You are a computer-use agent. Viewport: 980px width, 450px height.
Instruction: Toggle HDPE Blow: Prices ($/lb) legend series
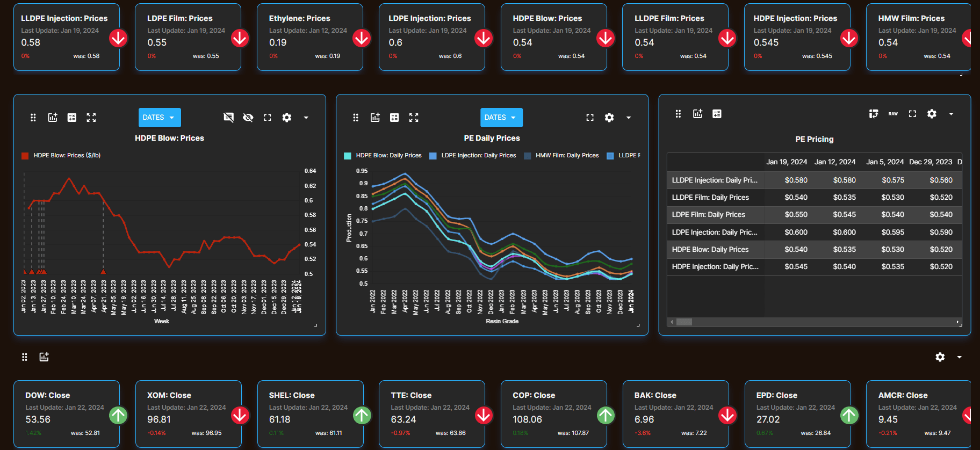click(61, 156)
